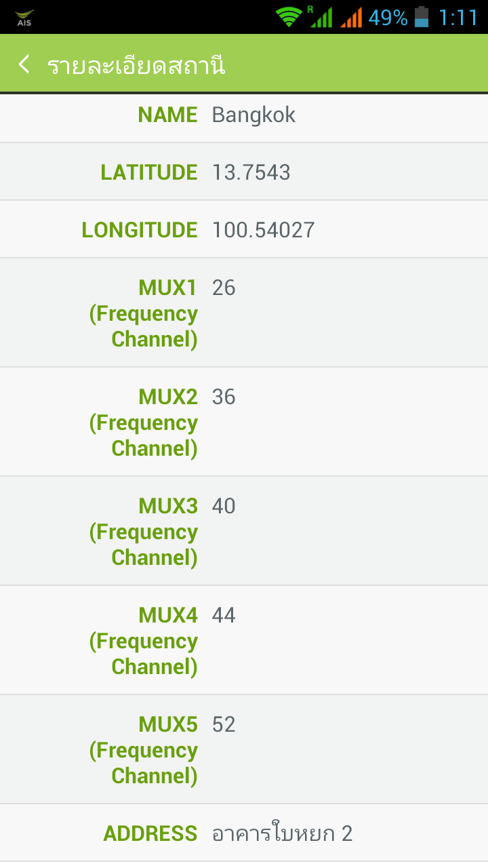Tap the MUX5 channel value 52
Screen dimensions: 488x868
coord(224,724)
